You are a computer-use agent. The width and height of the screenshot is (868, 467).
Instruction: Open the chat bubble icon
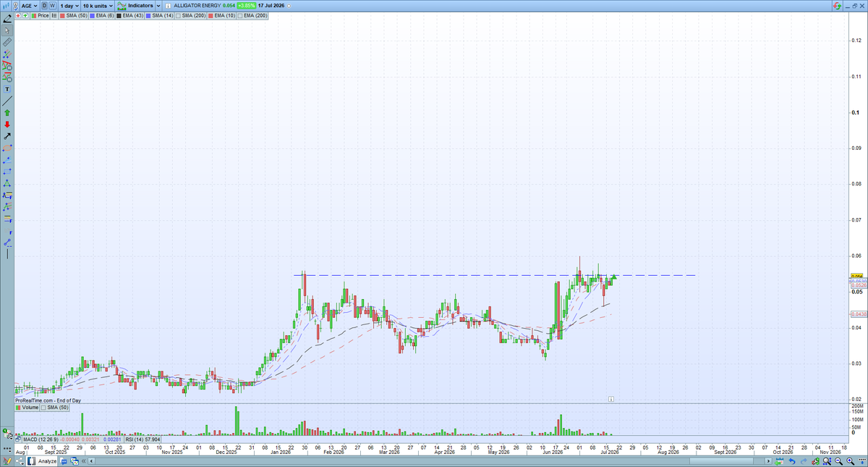[64, 460]
